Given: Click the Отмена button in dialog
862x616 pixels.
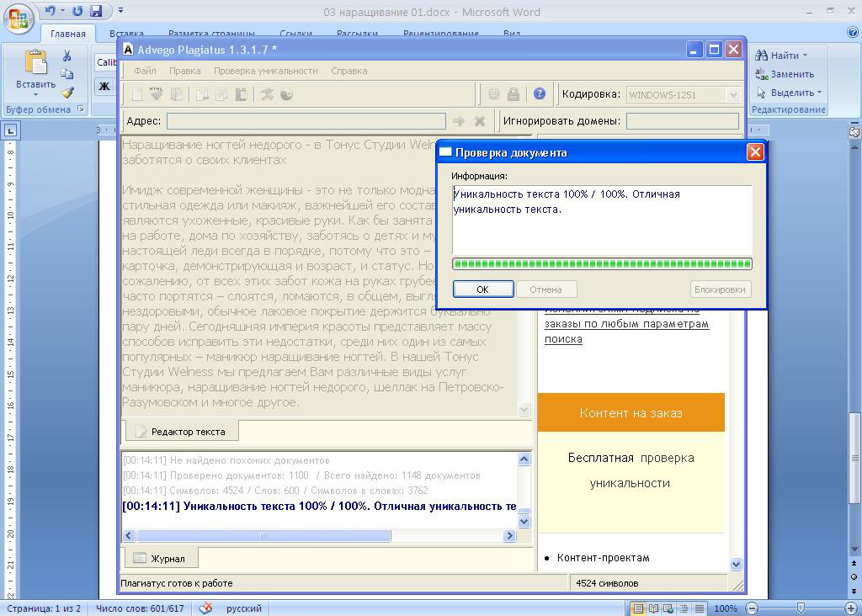Looking at the screenshot, I should tap(545, 289).
